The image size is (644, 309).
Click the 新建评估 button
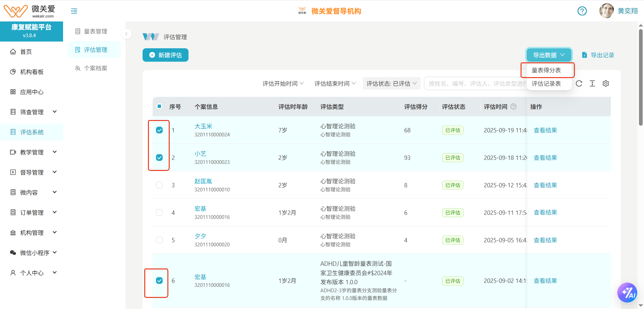[x=165, y=55]
